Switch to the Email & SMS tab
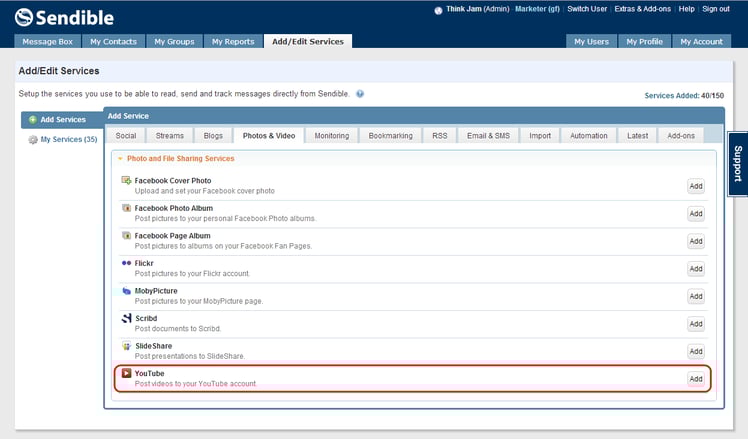Image resolution: width=748 pixels, height=439 pixels. [488, 136]
